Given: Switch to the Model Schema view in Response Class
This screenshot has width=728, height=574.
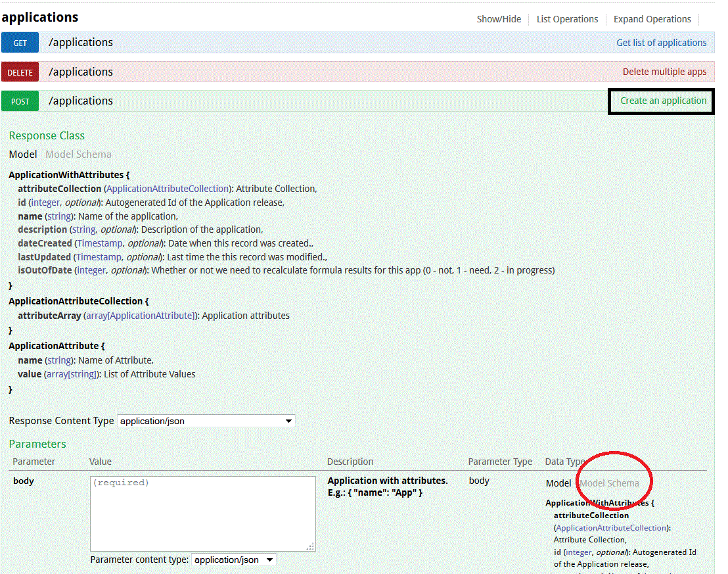Looking at the screenshot, I should pyautogui.click(x=78, y=154).
